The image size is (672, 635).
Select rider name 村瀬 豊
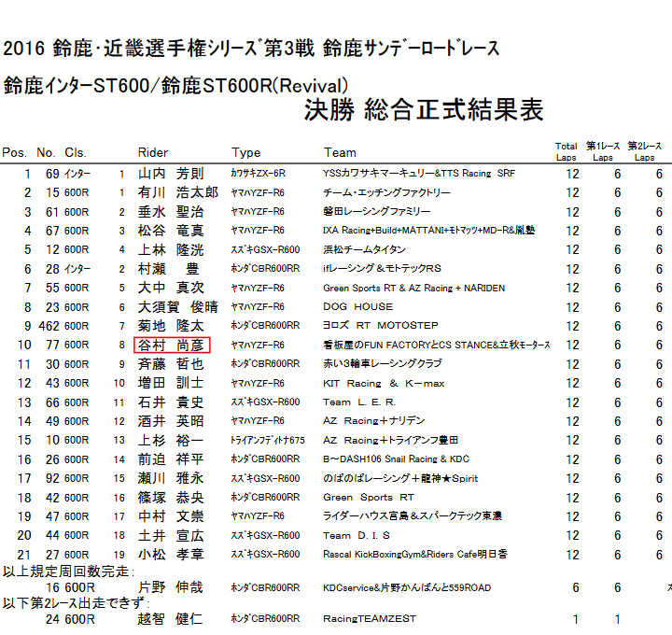click(168, 269)
